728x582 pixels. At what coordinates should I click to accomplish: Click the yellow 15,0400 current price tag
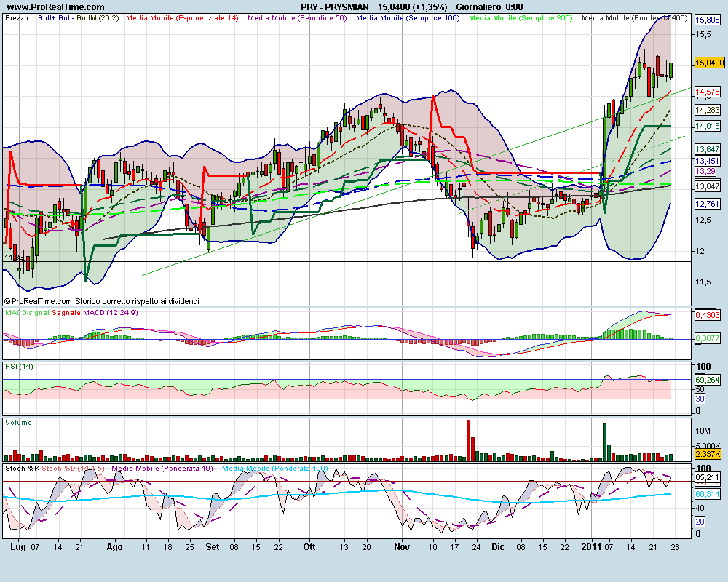pyautogui.click(x=709, y=63)
